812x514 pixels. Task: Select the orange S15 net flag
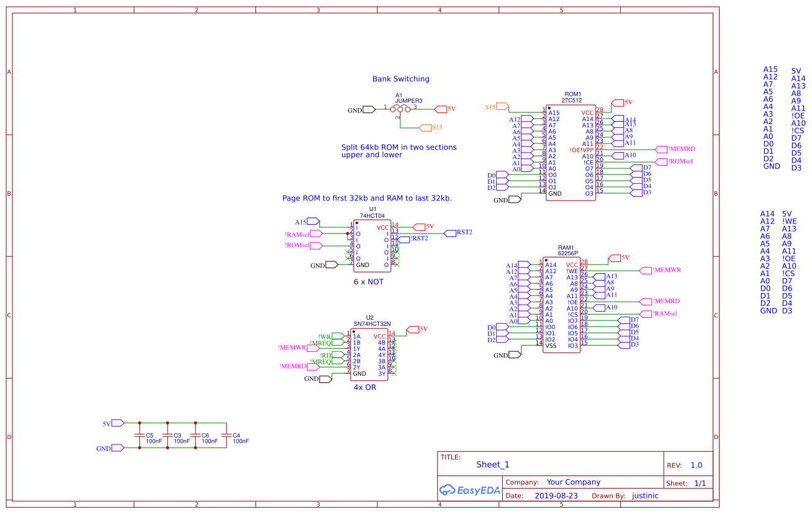pyautogui.click(x=503, y=106)
